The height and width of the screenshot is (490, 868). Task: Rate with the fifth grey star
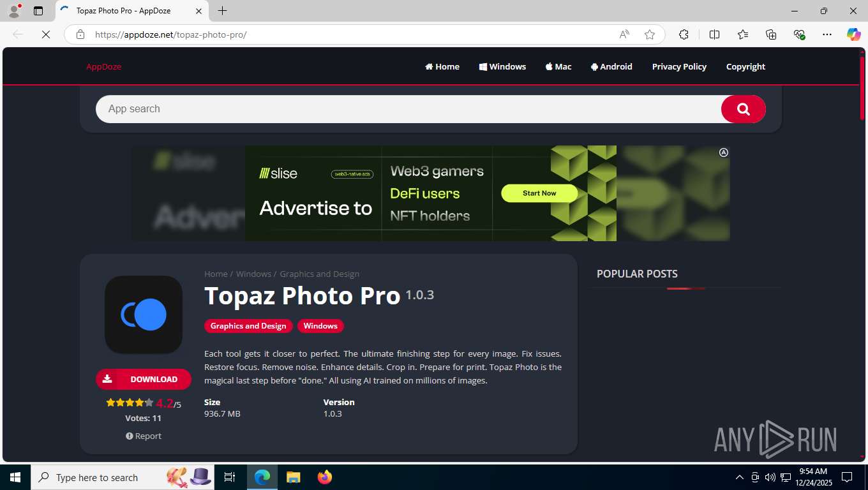pos(149,403)
